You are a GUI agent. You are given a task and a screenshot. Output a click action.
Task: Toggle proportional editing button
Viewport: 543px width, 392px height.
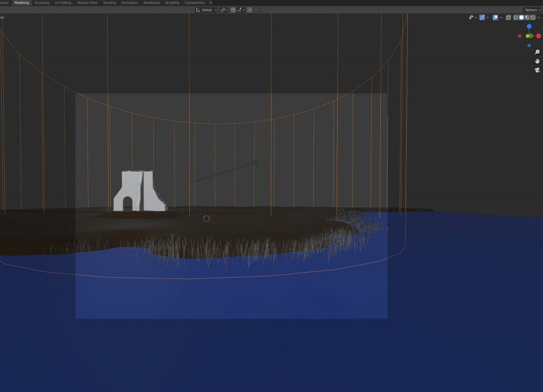[x=250, y=10]
